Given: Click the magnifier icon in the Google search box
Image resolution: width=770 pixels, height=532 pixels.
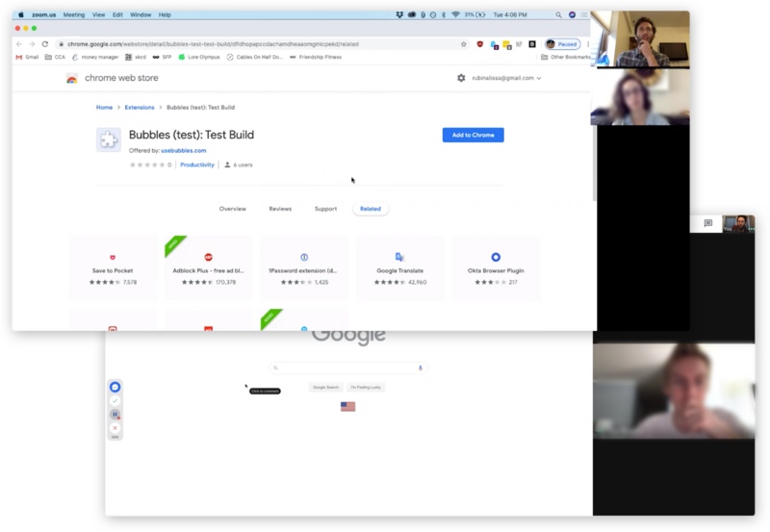Looking at the screenshot, I should point(275,367).
